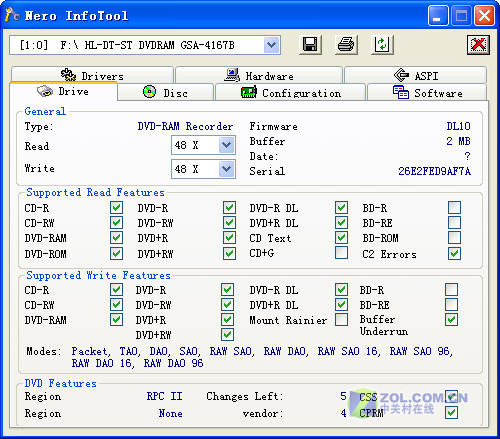Open the drive selection dropdown
Screen dimensions: 500x439
click(272, 45)
